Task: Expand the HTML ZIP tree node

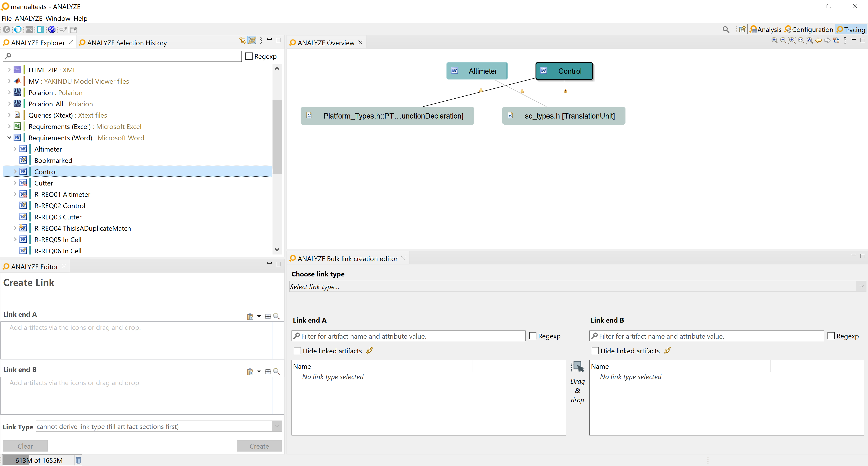Action: tap(9, 70)
